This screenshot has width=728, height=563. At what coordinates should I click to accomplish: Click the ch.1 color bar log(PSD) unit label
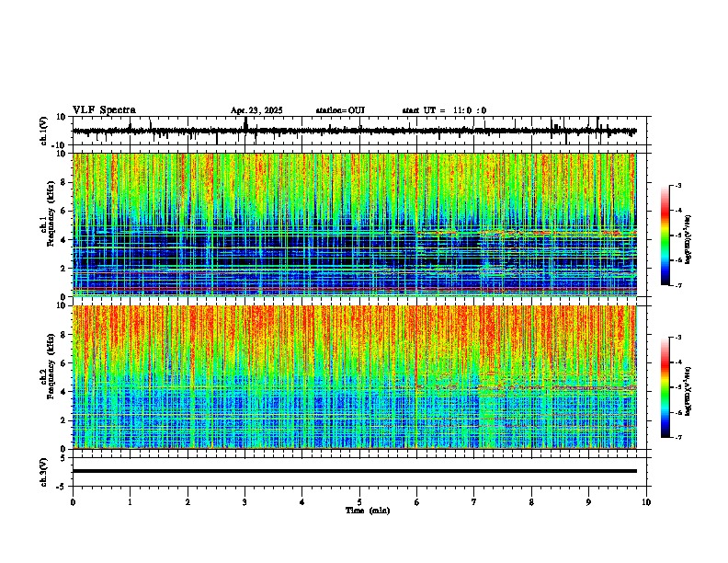click(688, 239)
